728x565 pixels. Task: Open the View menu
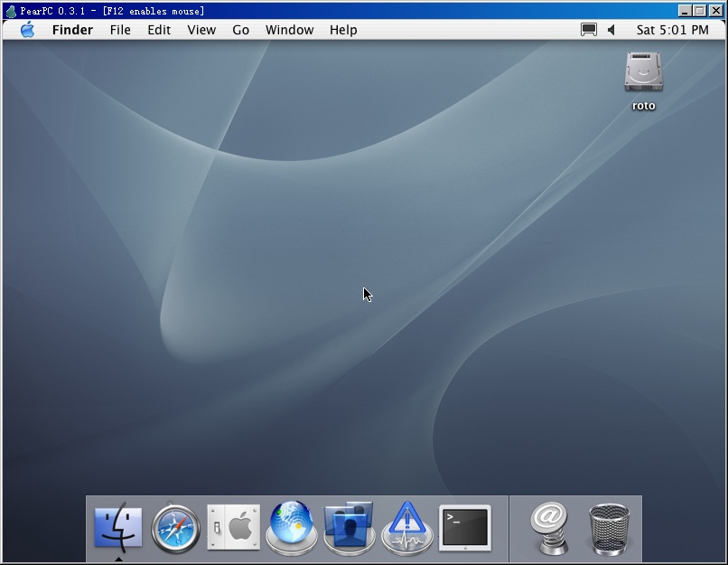(x=201, y=30)
